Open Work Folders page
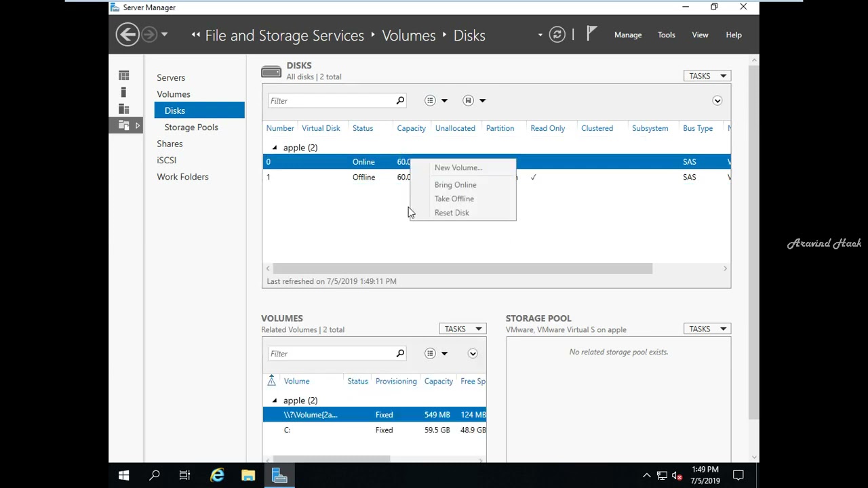Image resolution: width=868 pixels, height=488 pixels. [182, 177]
